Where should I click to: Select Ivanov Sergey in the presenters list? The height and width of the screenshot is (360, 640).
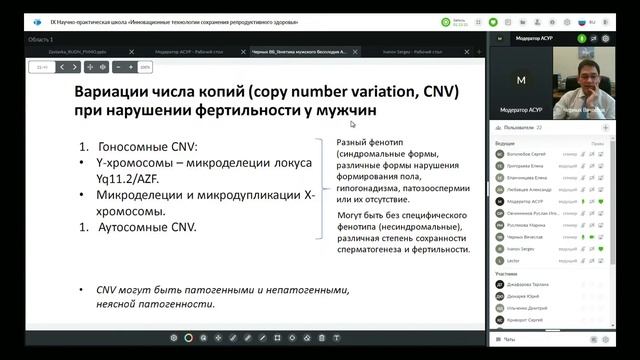(x=520, y=249)
